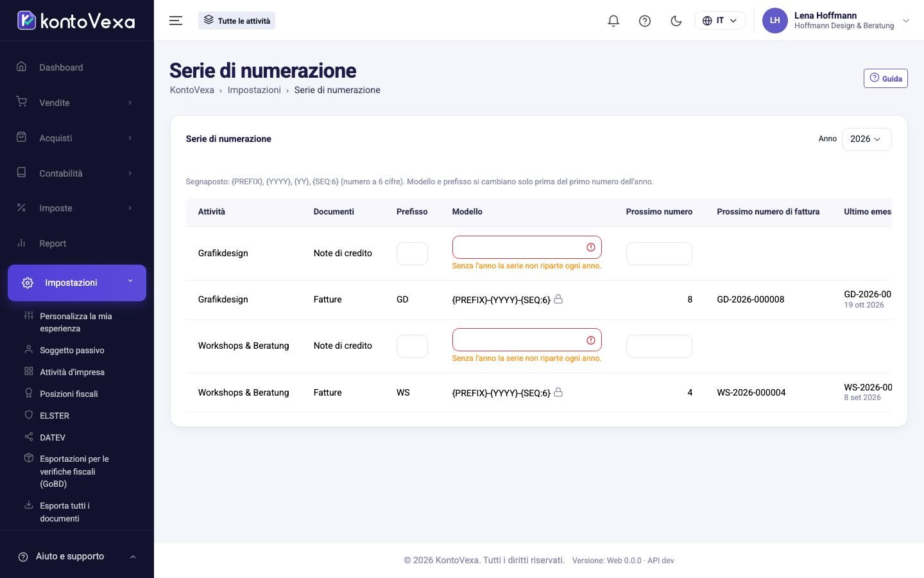Open the help question-mark icon in header
The image size is (924, 578).
pyautogui.click(x=645, y=21)
